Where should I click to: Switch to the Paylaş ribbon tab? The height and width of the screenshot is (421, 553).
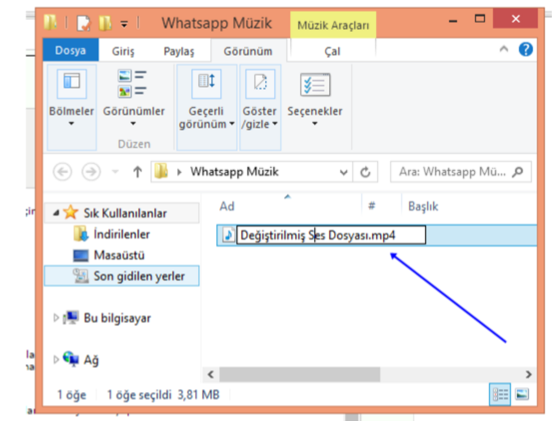coord(178,51)
